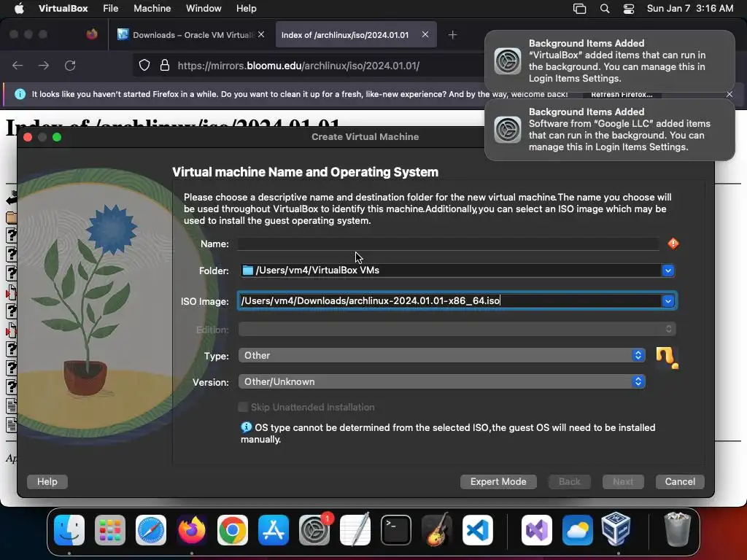Launch Safari from the dock

coord(151,530)
